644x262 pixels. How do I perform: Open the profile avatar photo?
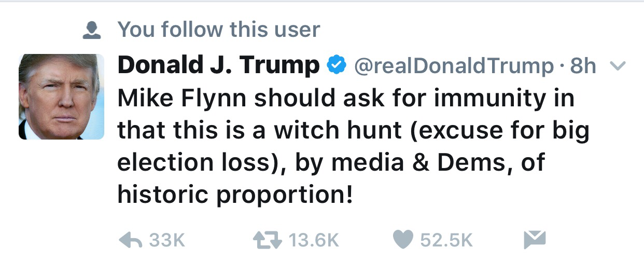point(61,96)
